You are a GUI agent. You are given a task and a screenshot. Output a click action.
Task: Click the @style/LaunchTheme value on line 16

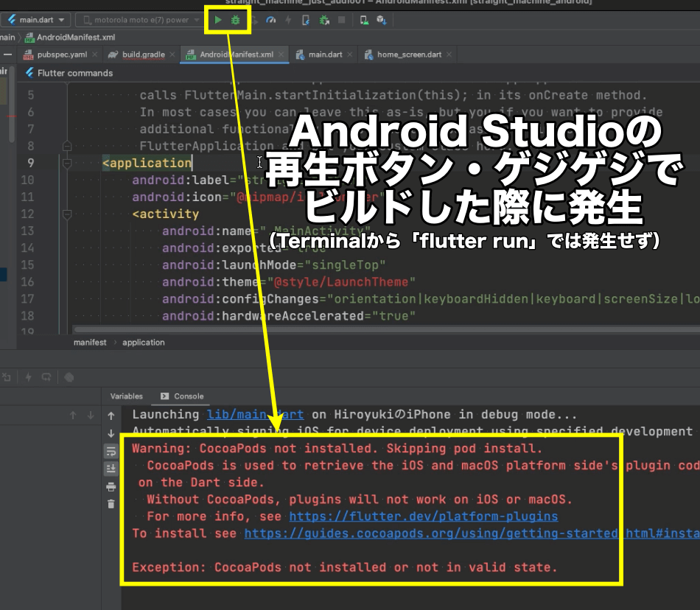click(341, 282)
